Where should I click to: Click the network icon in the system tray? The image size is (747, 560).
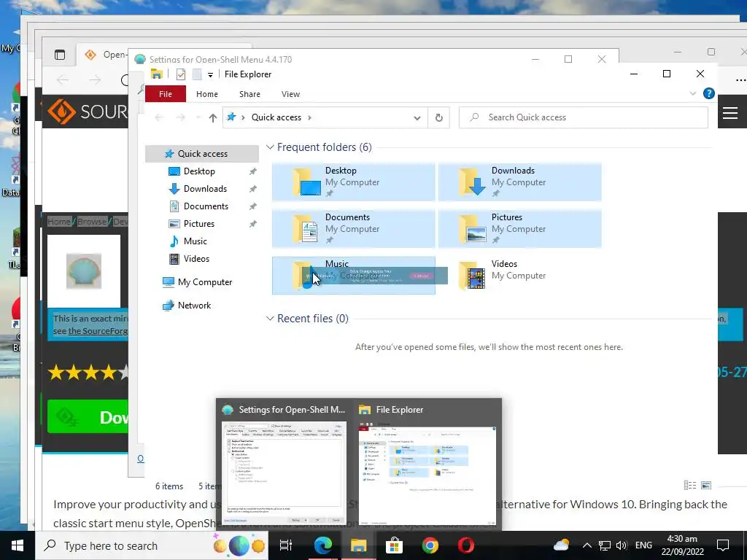tap(605, 545)
